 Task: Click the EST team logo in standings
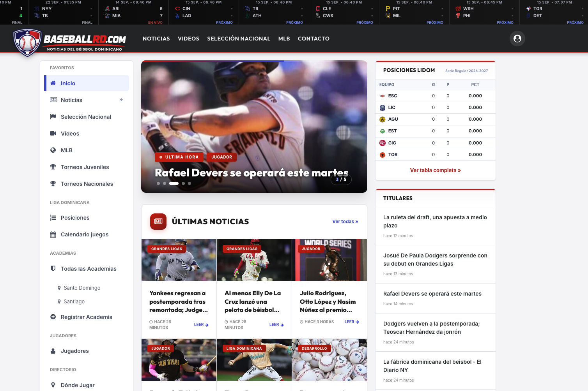tap(383, 131)
